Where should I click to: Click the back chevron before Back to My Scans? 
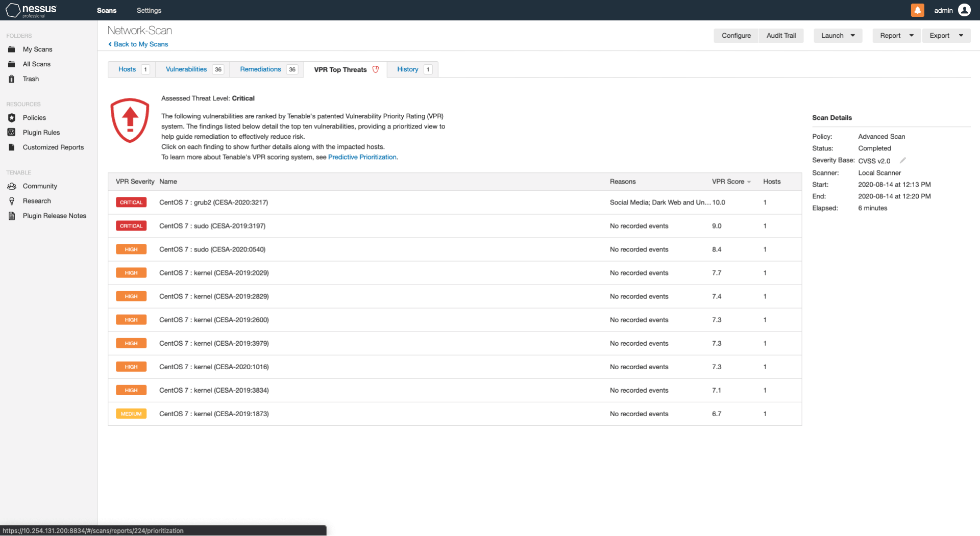[110, 44]
